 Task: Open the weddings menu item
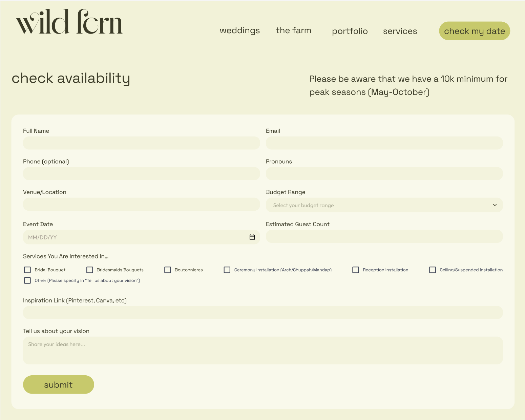(239, 31)
